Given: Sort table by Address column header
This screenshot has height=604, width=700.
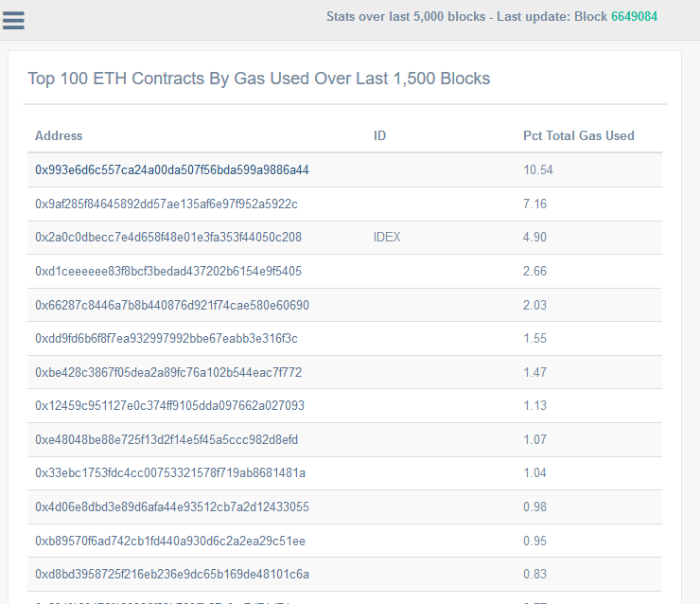Looking at the screenshot, I should pyautogui.click(x=59, y=136).
